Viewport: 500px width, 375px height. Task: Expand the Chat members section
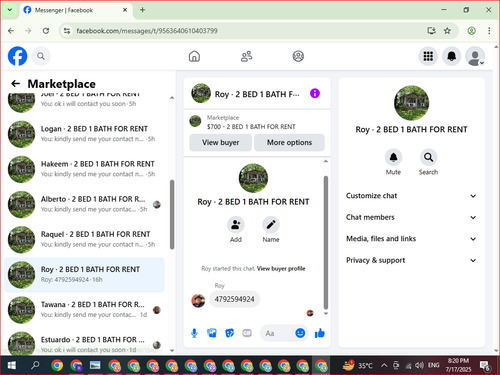[411, 217]
